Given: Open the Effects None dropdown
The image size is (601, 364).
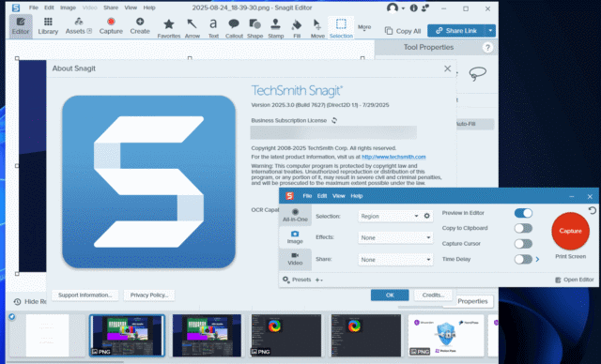Looking at the screenshot, I should 395,237.
